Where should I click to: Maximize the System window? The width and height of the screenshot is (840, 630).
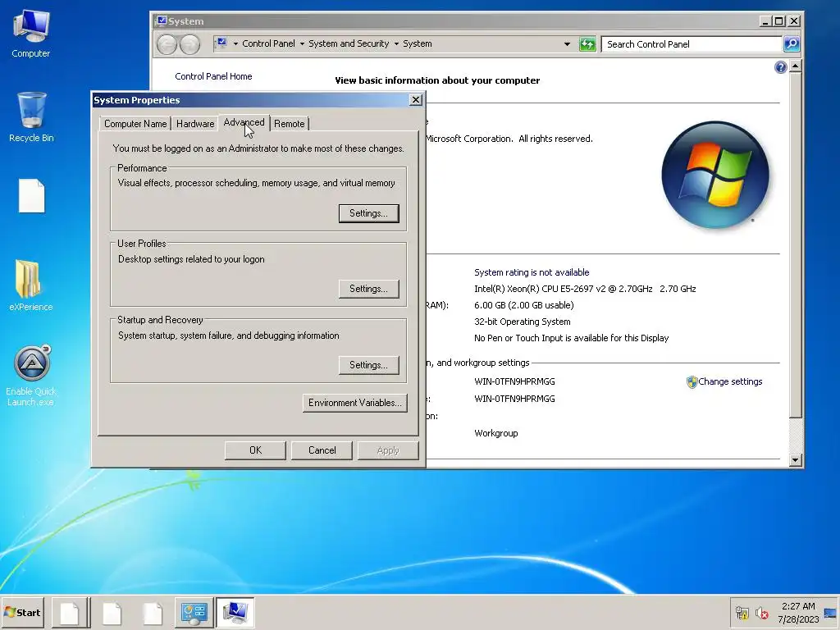(779, 21)
